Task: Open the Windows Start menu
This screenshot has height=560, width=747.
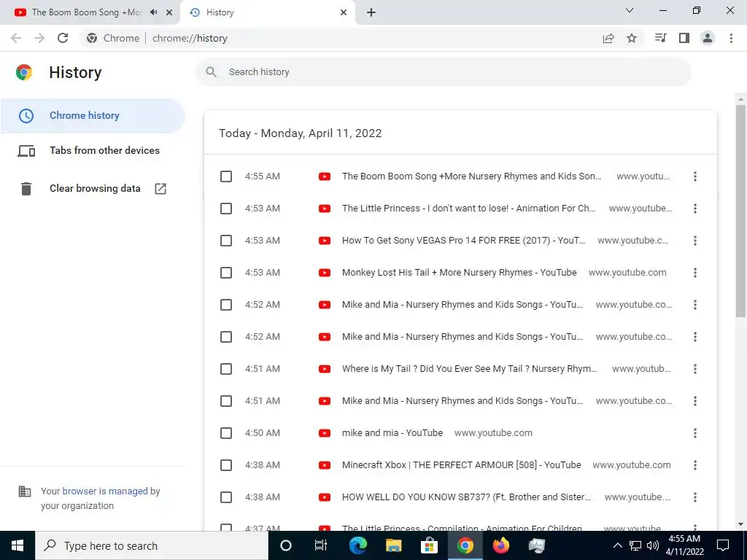Action: point(18,545)
